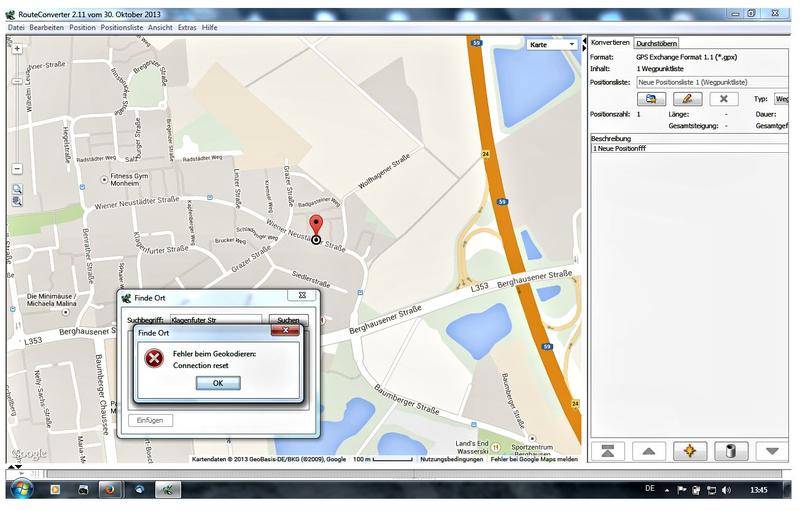Click the Die Minimäuse map marker
The height and width of the screenshot is (511, 800).
pyautogui.click(x=65, y=312)
